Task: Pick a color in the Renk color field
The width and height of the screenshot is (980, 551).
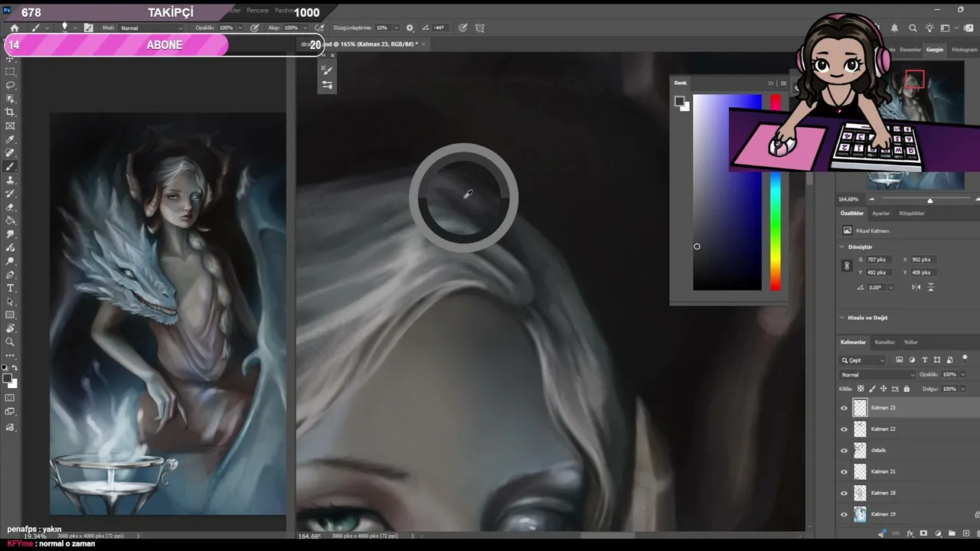Action: (727, 193)
